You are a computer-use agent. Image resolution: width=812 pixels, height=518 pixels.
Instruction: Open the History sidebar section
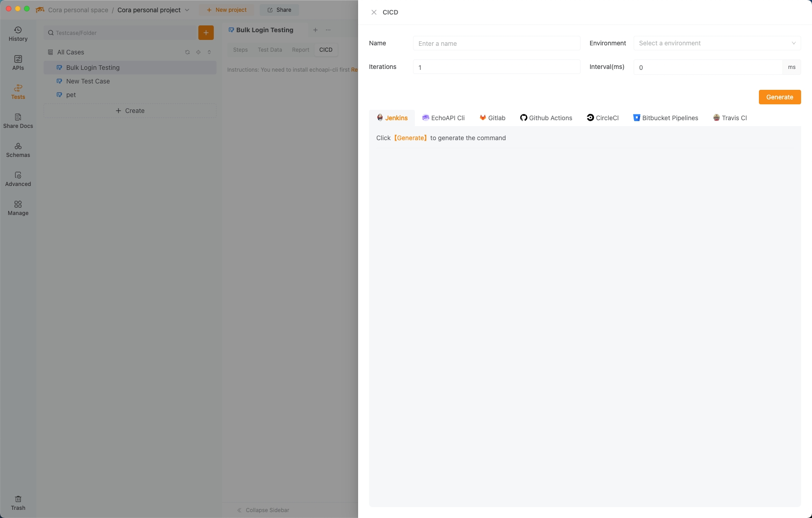[x=18, y=34]
